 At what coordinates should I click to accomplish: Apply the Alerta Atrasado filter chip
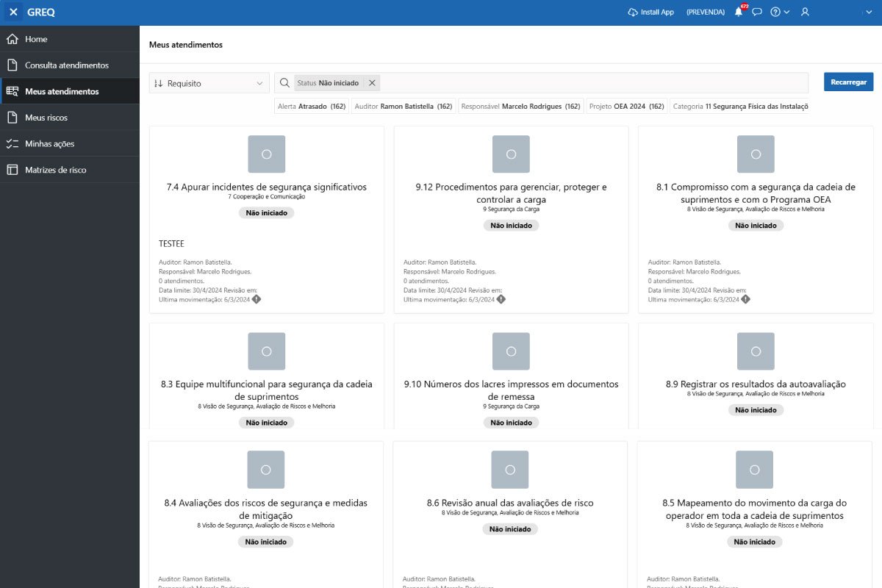tap(311, 107)
